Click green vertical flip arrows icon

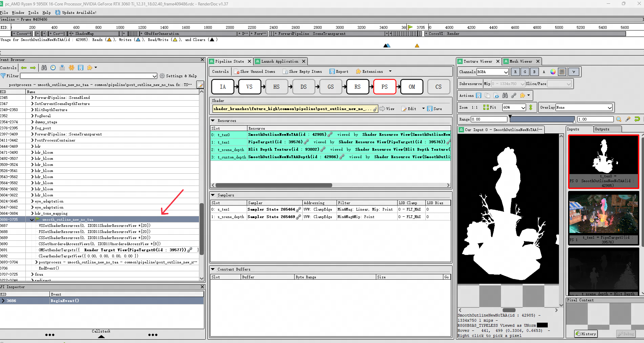pyautogui.click(x=531, y=107)
